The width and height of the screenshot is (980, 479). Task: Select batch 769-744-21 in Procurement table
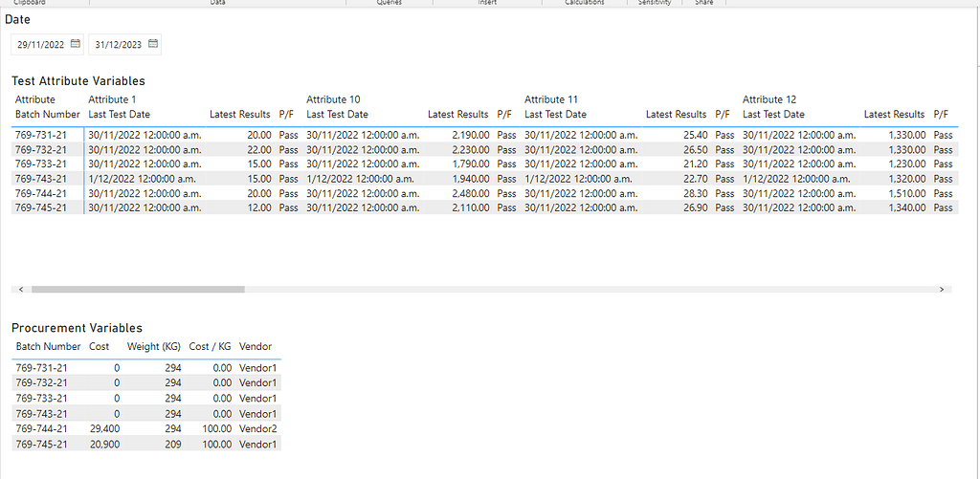41,428
